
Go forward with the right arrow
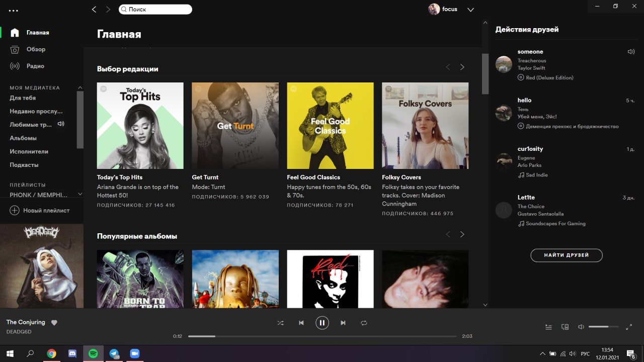[x=108, y=10]
